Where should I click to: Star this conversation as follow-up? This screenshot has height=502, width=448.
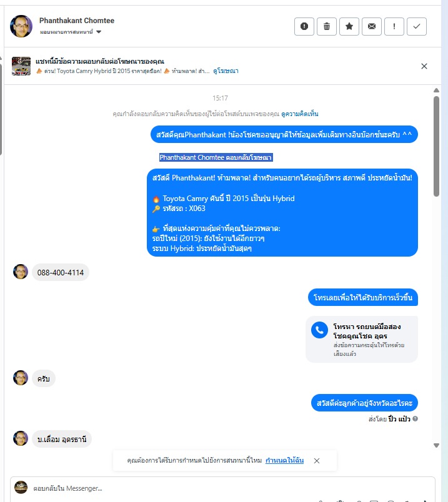(x=349, y=26)
